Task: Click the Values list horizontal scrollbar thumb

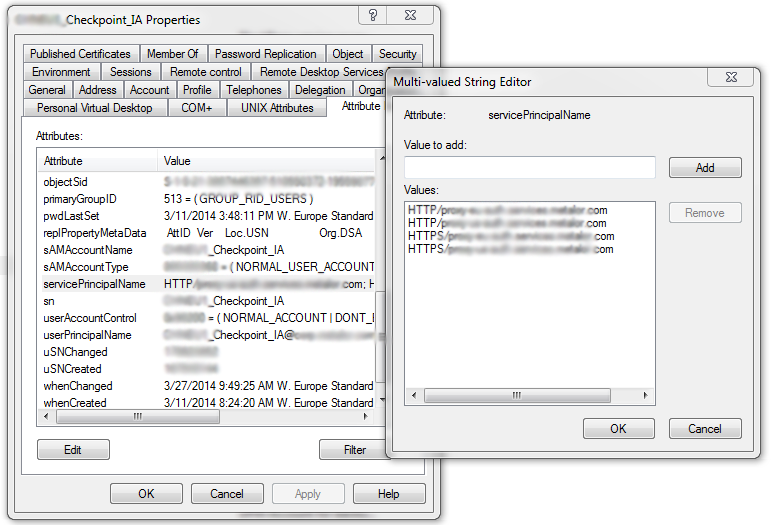Action: pos(517,395)
